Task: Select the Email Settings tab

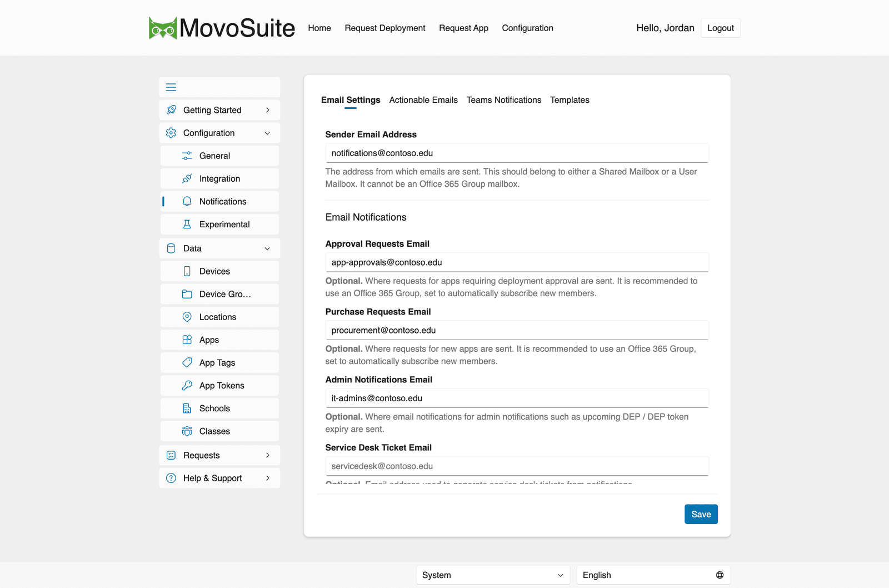Action: coord(351,100)
